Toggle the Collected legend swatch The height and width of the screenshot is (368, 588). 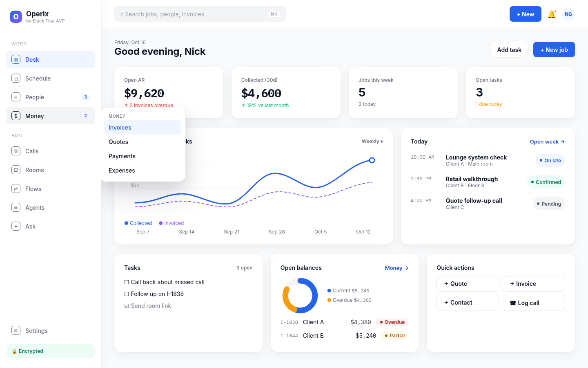(x=127, y=223)
